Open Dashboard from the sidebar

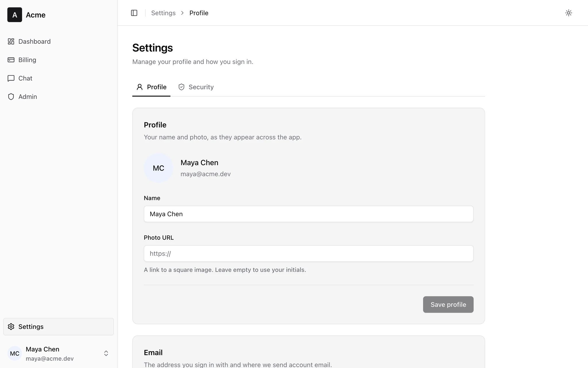(x=59, y=41)
